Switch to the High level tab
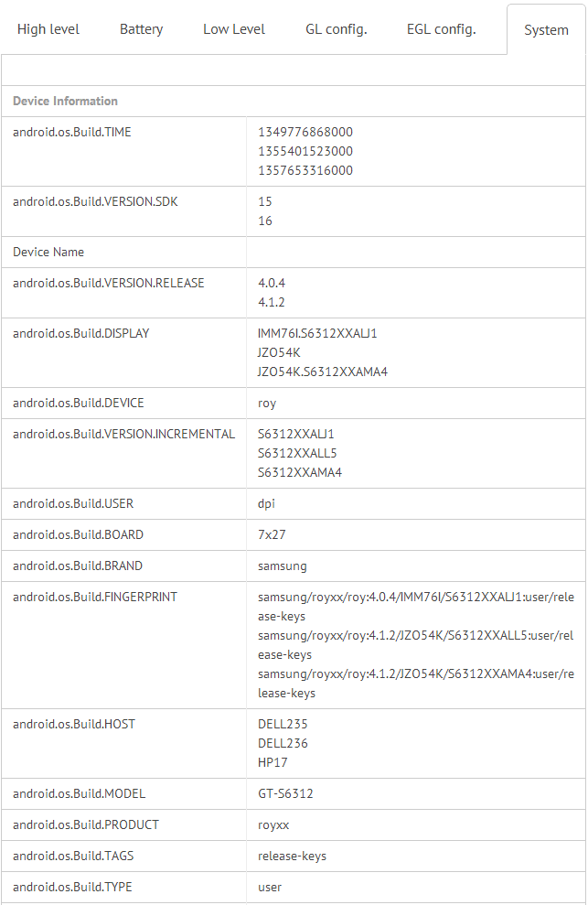The image size is (588, 905). coord(48,29)
